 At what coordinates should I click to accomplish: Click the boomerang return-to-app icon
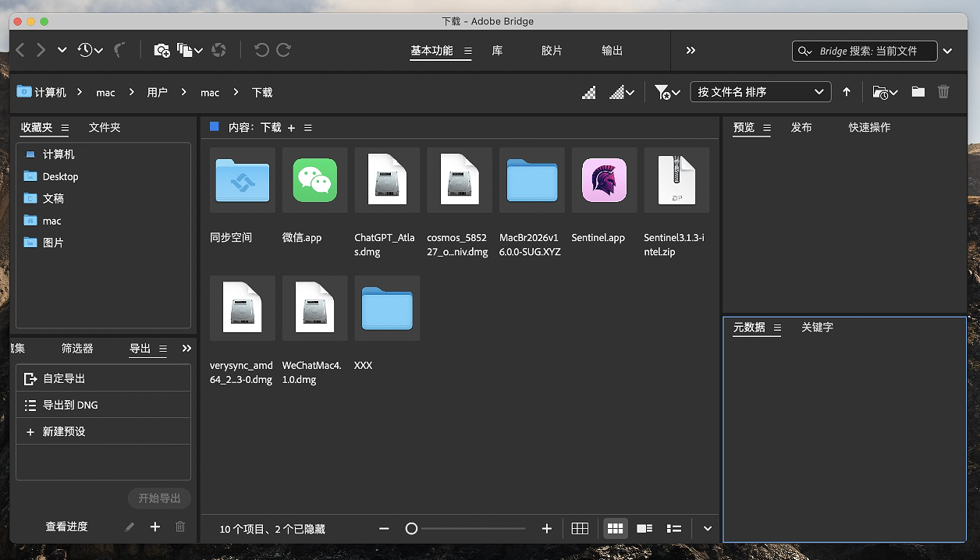pos(119,50)
